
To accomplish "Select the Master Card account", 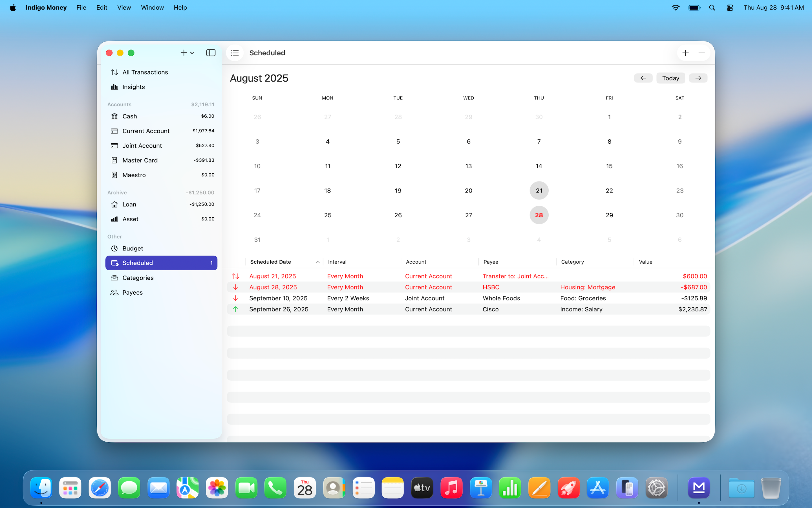I will click(x=161, y=160).
